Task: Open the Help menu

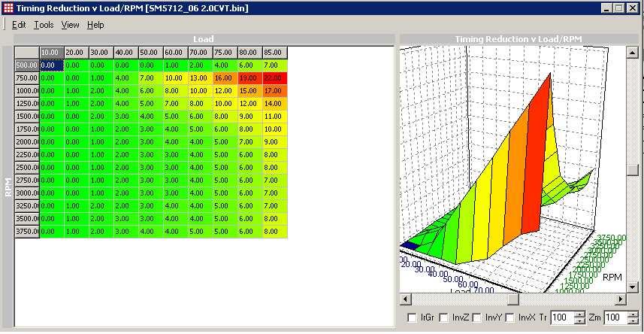Action: point(95,25)
